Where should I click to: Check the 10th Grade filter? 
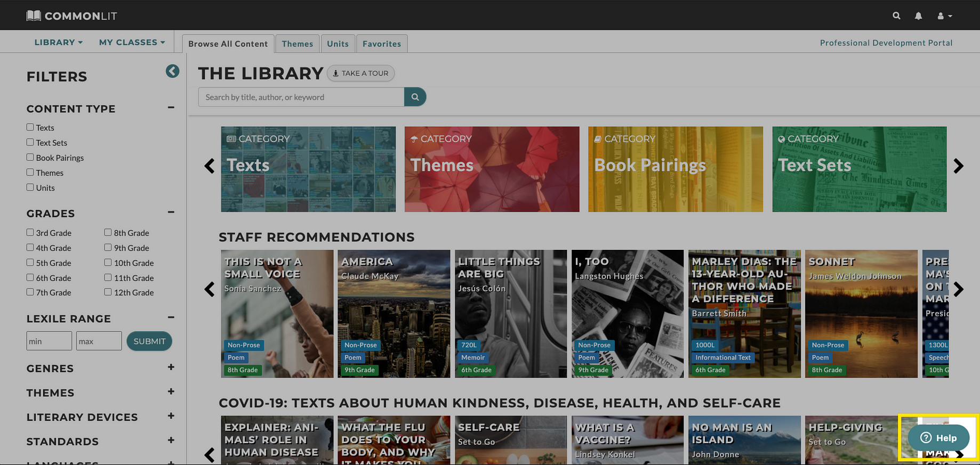[108, 262]
